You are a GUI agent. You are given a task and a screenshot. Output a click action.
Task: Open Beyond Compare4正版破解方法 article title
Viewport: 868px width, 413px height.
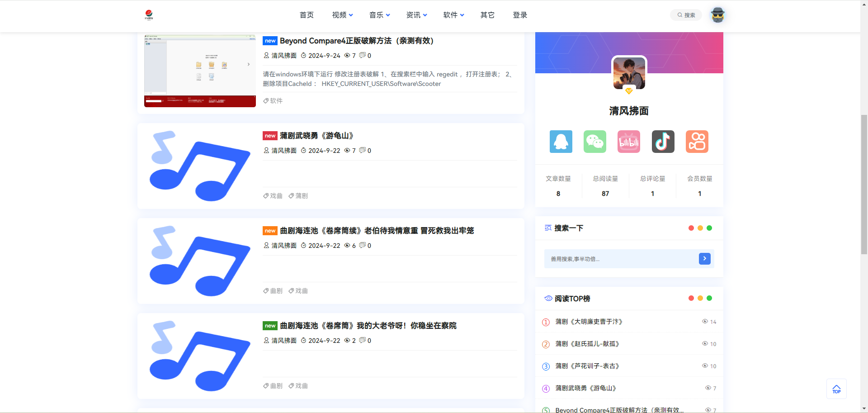[357, 41]
